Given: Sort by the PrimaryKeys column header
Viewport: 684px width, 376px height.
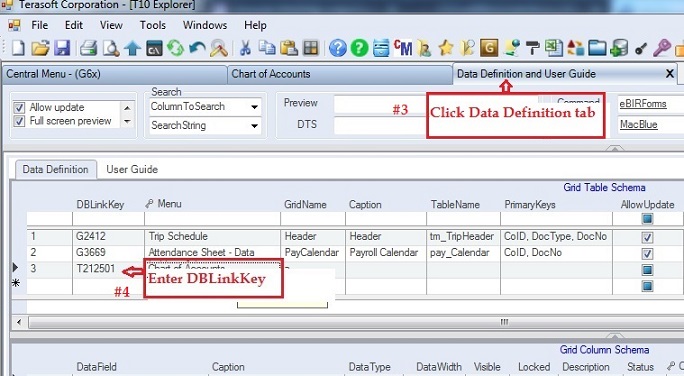Looking at the screenshot, I should [x=530, y=205].
